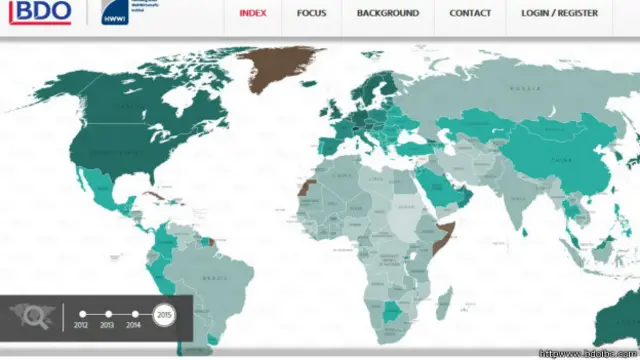Open the INDEX menu item

253,13
